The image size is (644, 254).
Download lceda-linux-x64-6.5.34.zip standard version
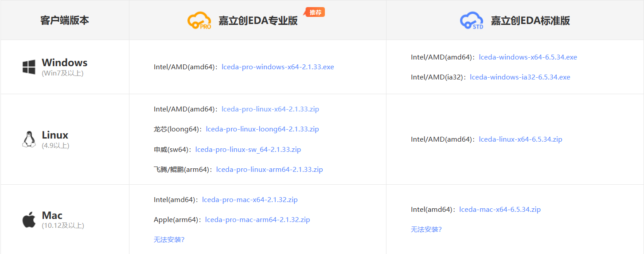click(520, 139)
